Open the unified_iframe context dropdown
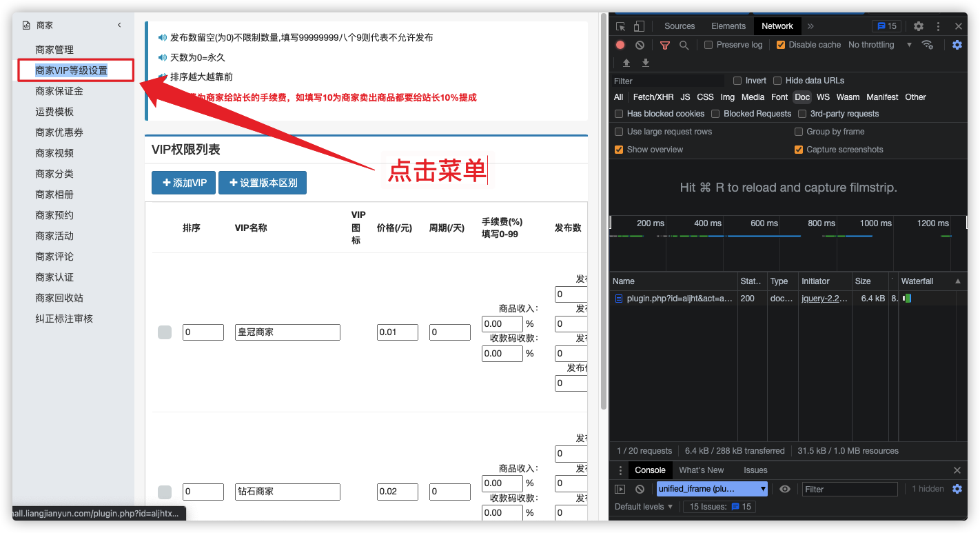Screen dimensions: 980x533 (x=713, y=489)
